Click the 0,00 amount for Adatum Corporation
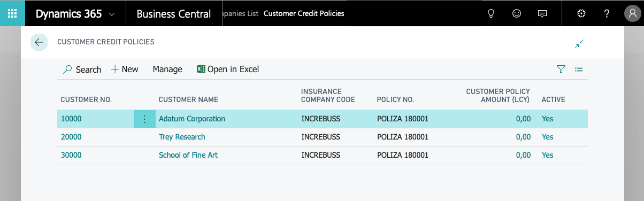The height and width of the screenshot is (201, 644). point(523,119)
